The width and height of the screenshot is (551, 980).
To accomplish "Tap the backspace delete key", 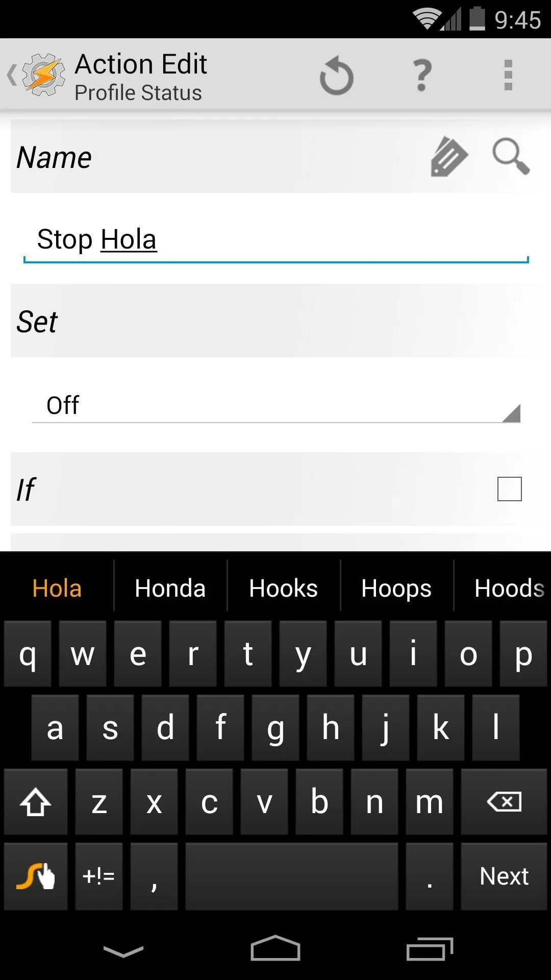I will coord(504,802).
